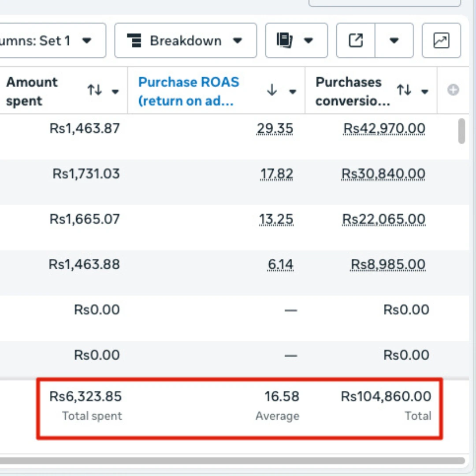476x476 pixels.
Task: Click the vertical table scrollbar
Action: (461, 131)
